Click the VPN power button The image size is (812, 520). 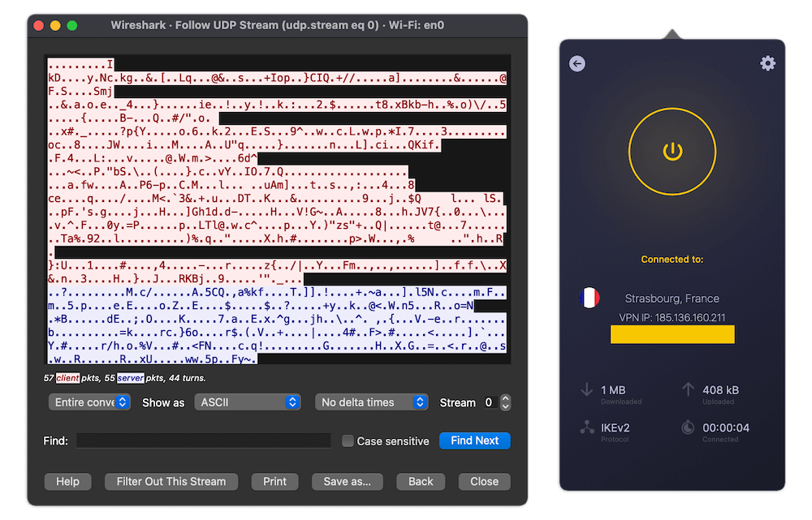click(672, 152)
